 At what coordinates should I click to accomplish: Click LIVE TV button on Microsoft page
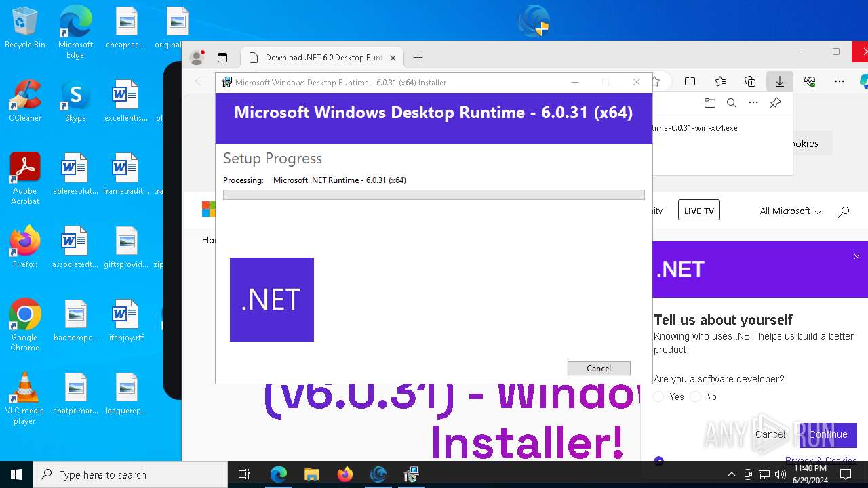tap(699, 211)
